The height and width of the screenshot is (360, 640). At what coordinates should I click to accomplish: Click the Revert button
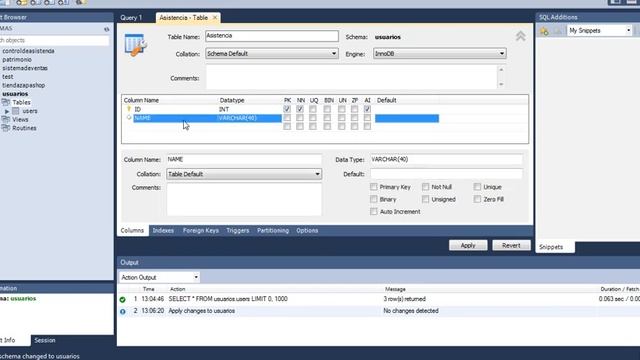point(511,245)
